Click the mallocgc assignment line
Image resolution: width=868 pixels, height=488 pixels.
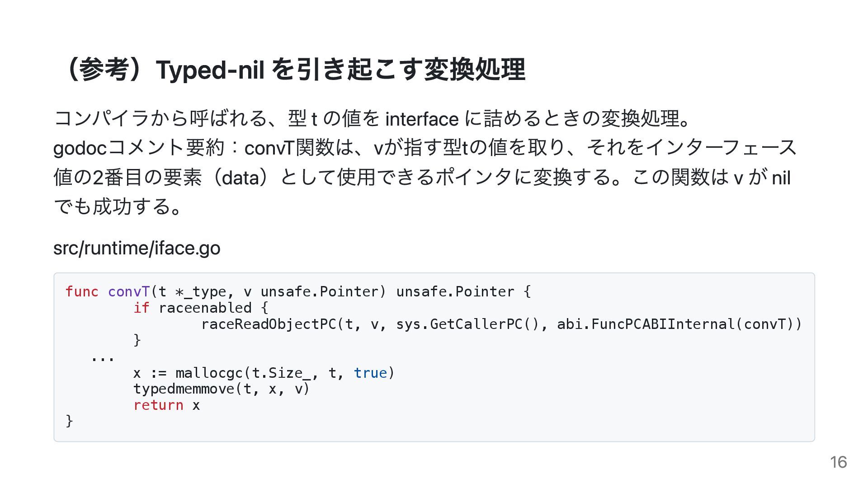[264, 373]
